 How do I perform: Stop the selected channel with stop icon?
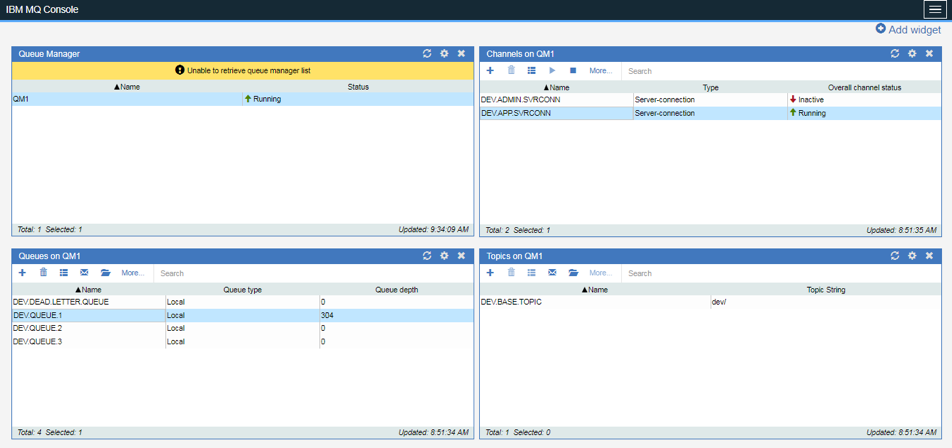(x=573, y=70)
